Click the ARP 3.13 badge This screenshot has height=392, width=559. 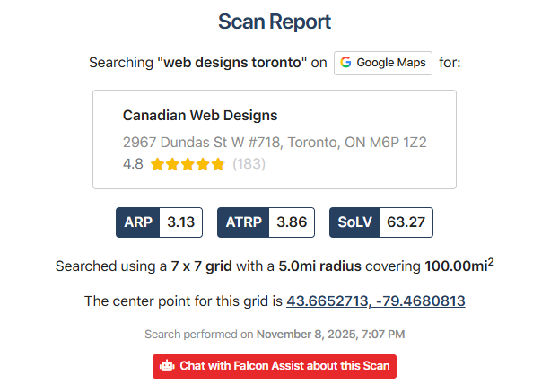(159, 222)
